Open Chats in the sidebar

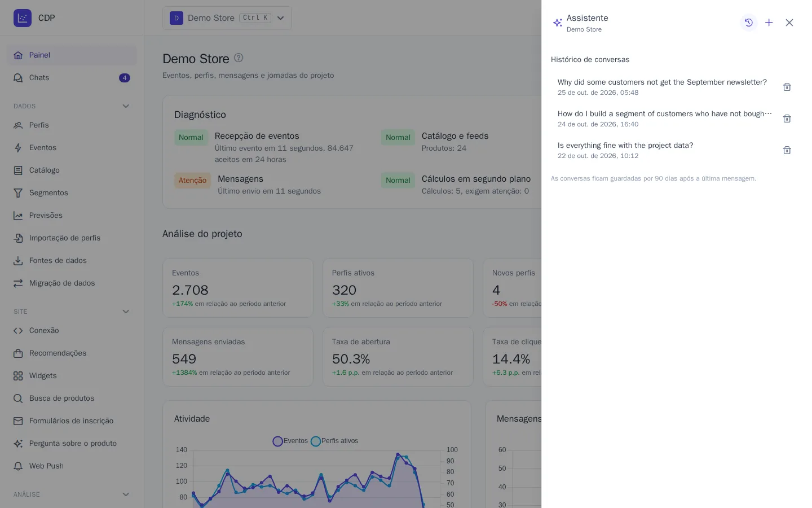(x=72, y=77)
